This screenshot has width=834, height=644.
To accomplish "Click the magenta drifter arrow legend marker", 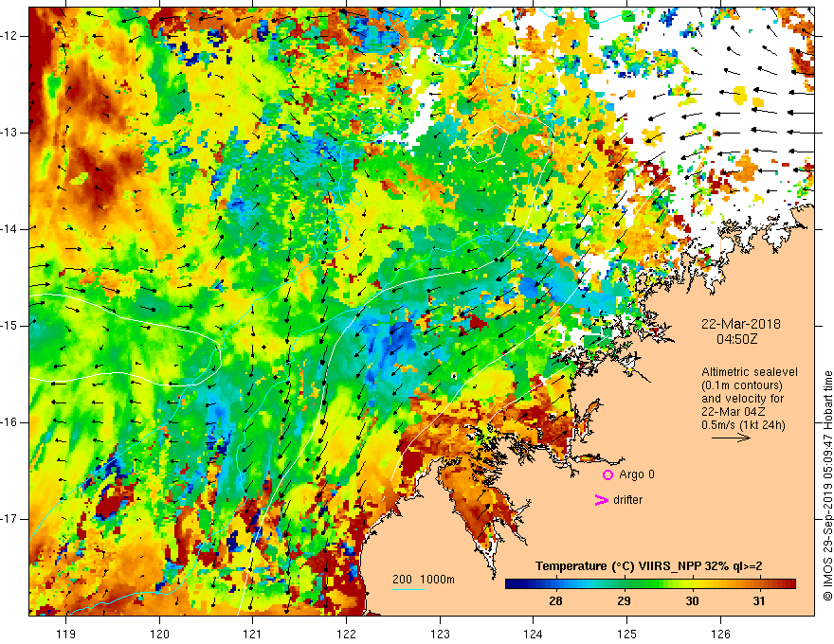I will click(x=601, y=500).
